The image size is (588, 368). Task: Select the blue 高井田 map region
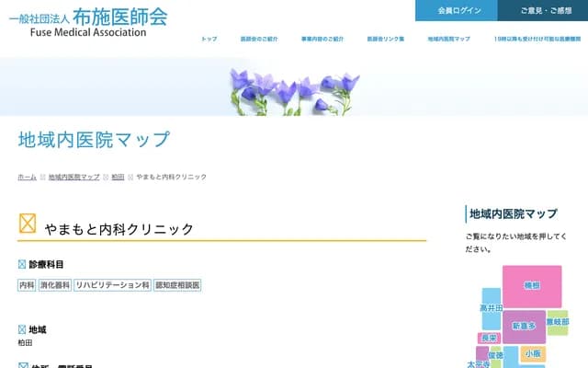[x=491, y=311]
